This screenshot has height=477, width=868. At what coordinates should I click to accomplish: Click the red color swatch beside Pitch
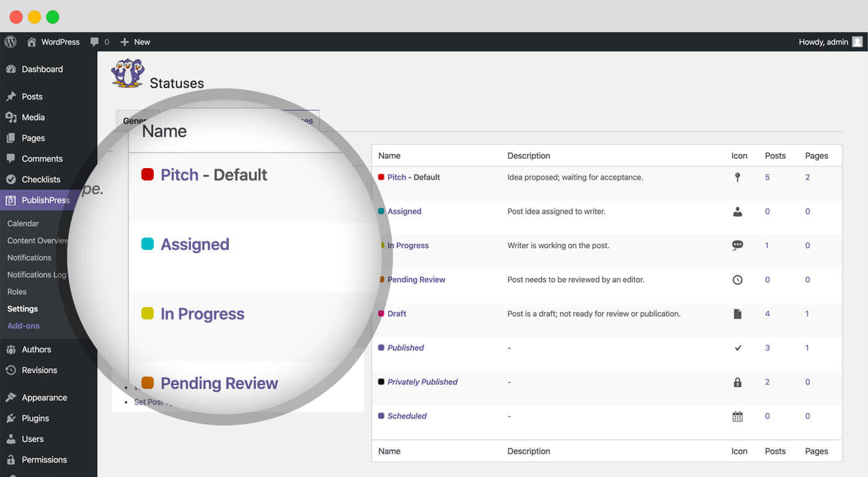point(381,177)
